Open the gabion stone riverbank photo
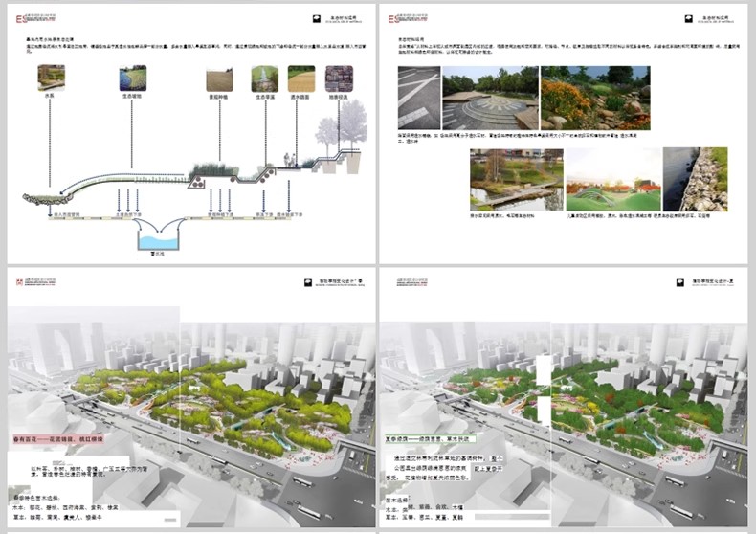 (696, 179)
